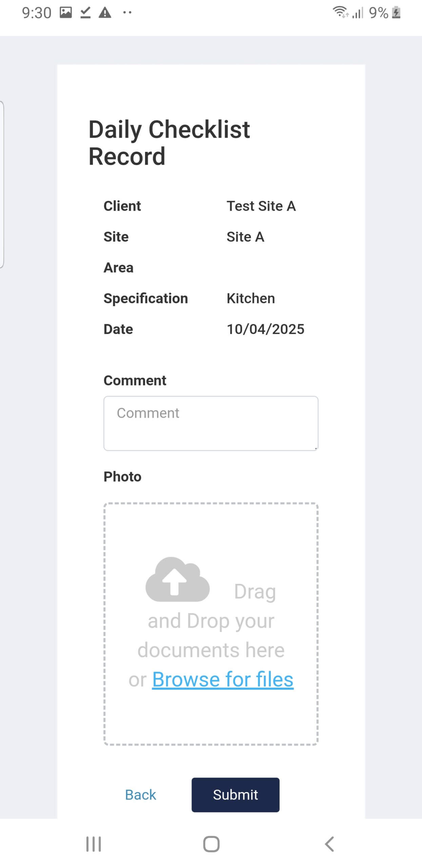The height and width of the screenshot is (868, 422).
Task: Tap the Android home button icon
Action: (211, 844)
